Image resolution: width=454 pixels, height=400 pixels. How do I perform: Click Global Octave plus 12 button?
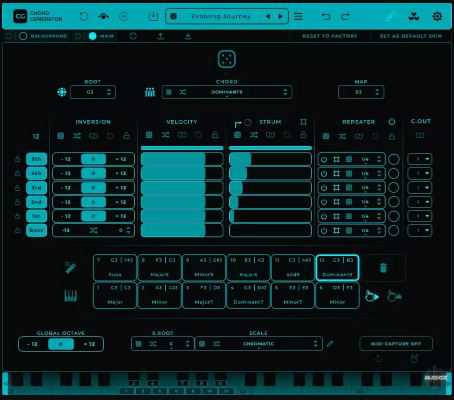pyautogui.click(x=89, y=344)
